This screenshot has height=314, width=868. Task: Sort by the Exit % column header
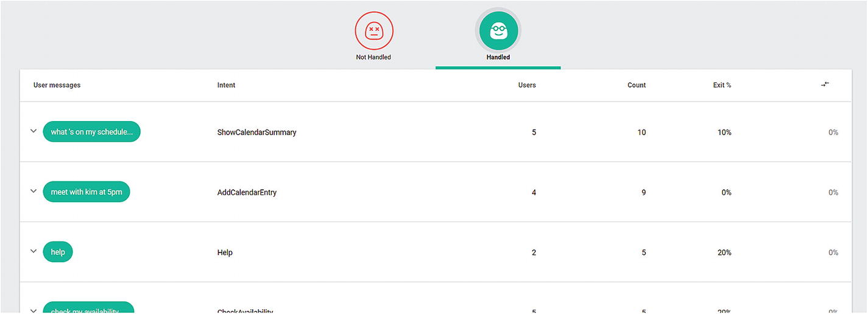pyautogui.click(x=722, y=85)
